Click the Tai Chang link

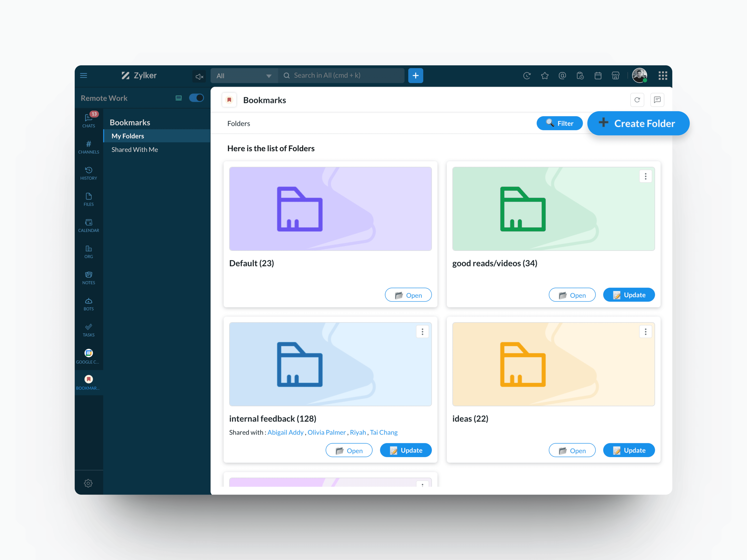[384, 432]
